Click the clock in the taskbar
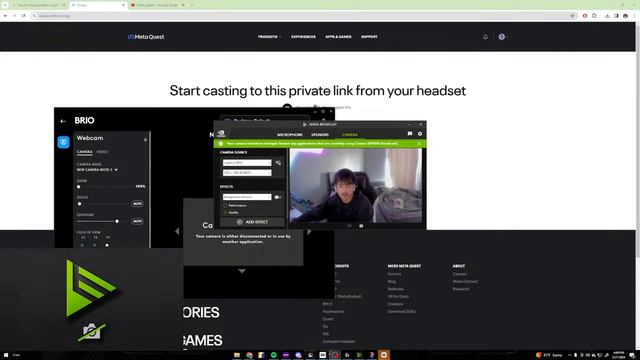640x360 pixels. [618, 355]
